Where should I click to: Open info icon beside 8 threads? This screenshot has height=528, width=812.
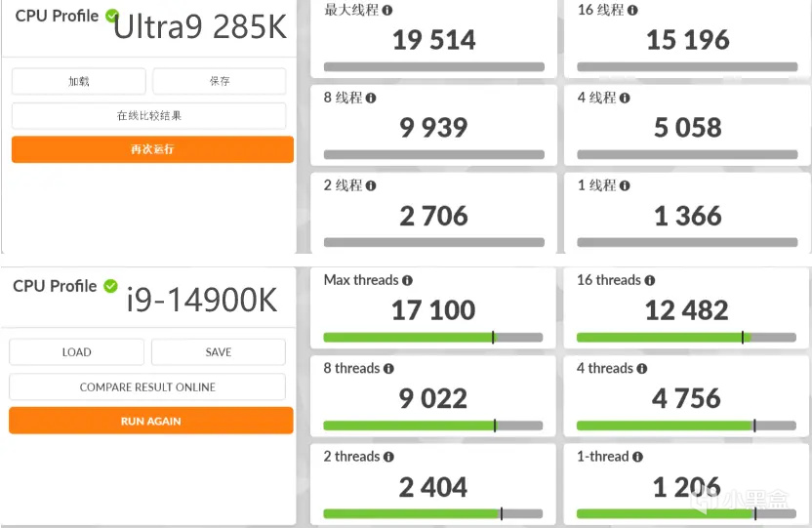pyautogui.click(x=388, y=369)
